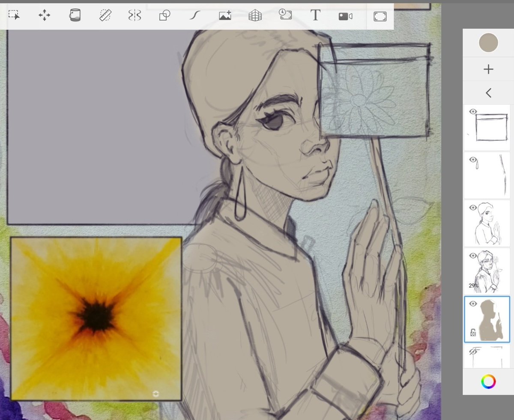Click the small icon in sunflower image corner
The width and height of the screenshot is (514, 420).
click(x=156, y=394)
